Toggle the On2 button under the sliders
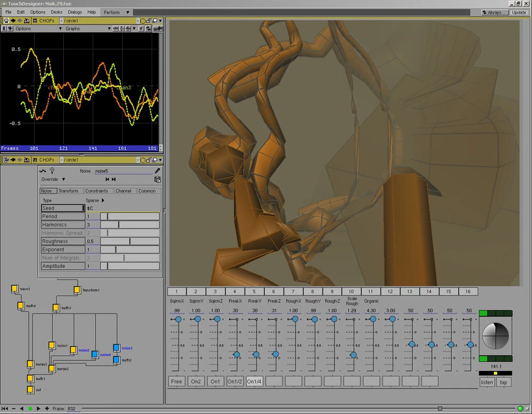The width and height of the screenshot is (532, 414). pyautogui.click(x=196, y=382)
